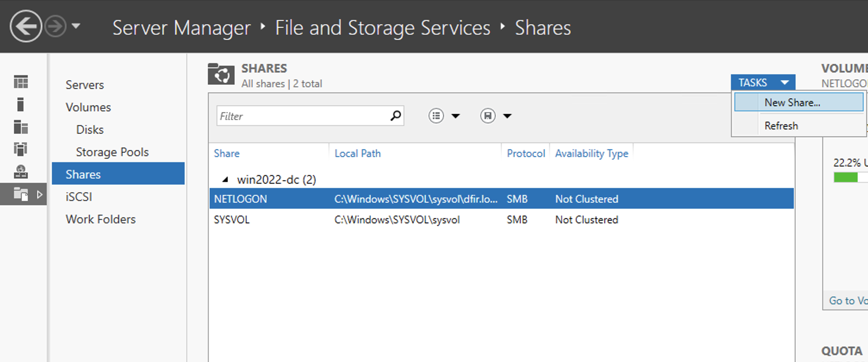Open the Work Folders page
The height and width of the screenshot is (362, 868).
100,219
